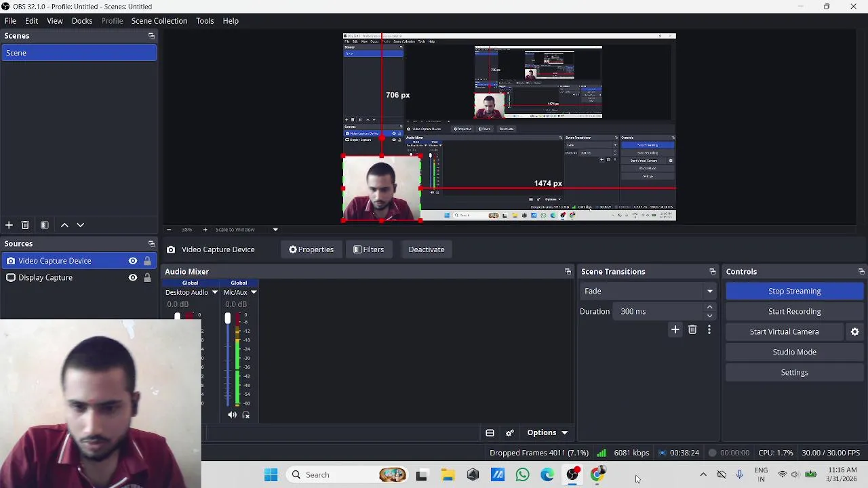Open Google Chrome from taskbar
The image size is (868, 488).
tap(597, 475)
